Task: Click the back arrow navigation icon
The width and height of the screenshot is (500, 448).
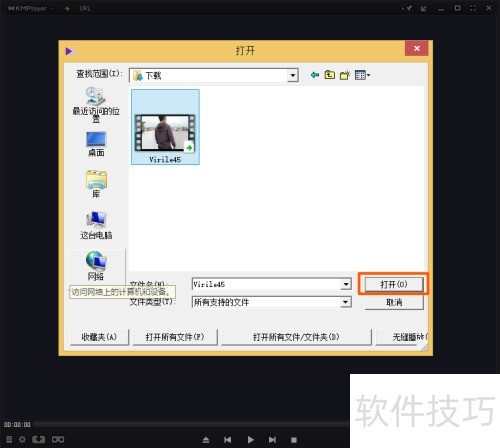Action: [314, 75]
